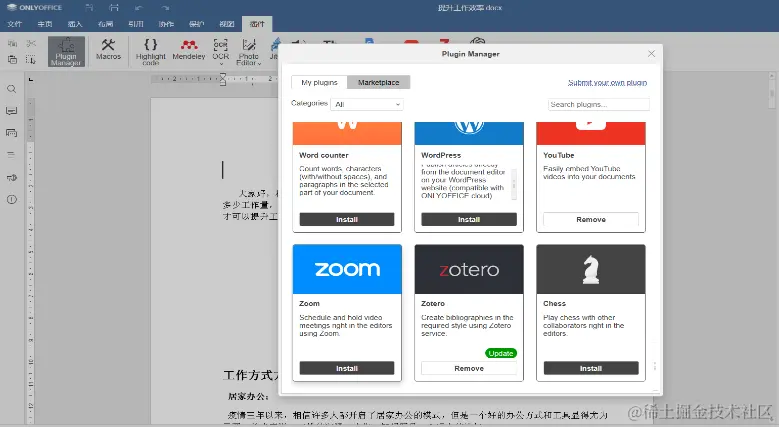Click the WordPress plugin logo banner
Image resolution: width=779 pixels, height=427 pixels.
469,133
